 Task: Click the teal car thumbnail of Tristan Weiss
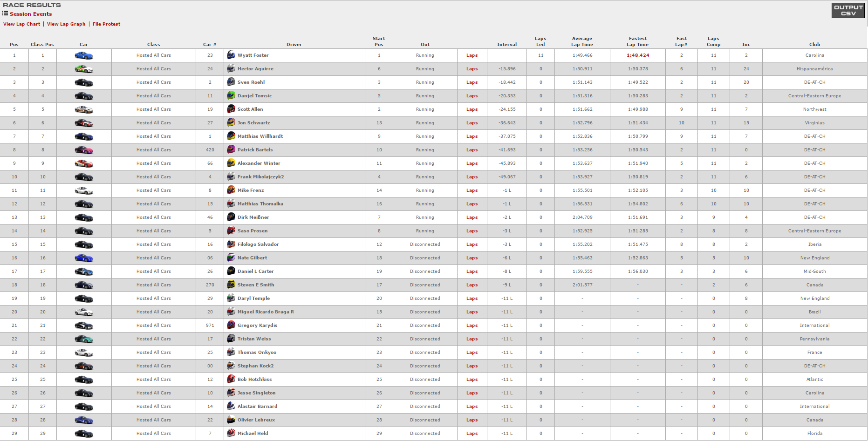(84, 339)
